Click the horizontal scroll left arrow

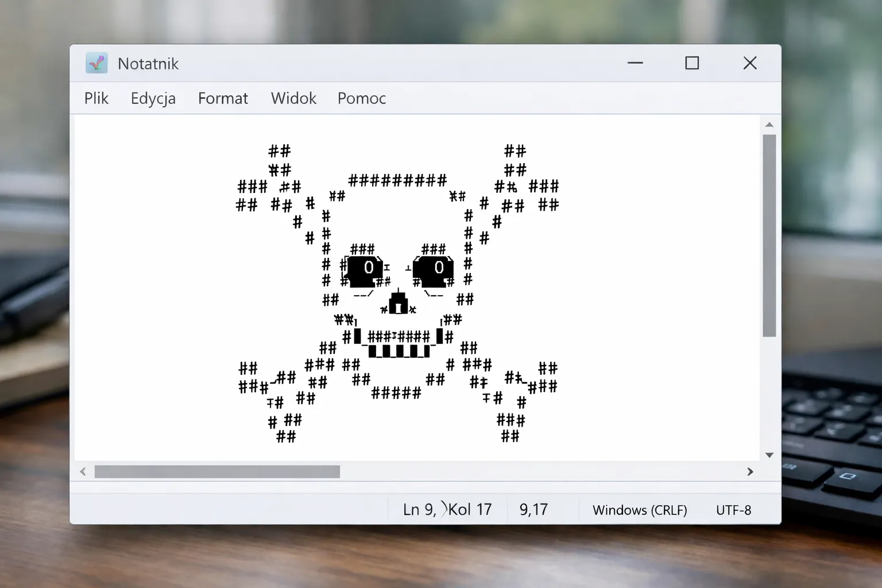83,471
